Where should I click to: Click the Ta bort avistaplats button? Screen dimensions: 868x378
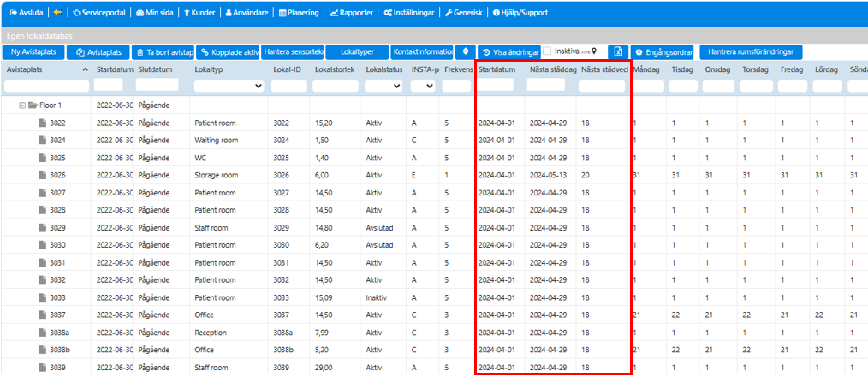(x=163, y=52)
